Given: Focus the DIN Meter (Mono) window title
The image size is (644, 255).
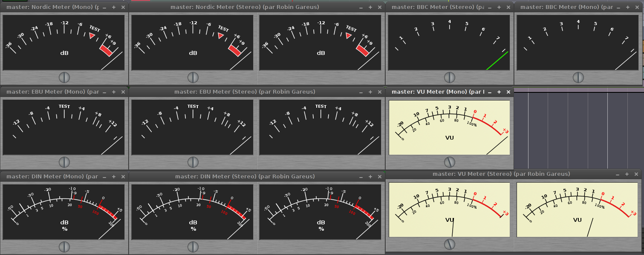Looking at the screenshot, I should (x=52, y=177).
